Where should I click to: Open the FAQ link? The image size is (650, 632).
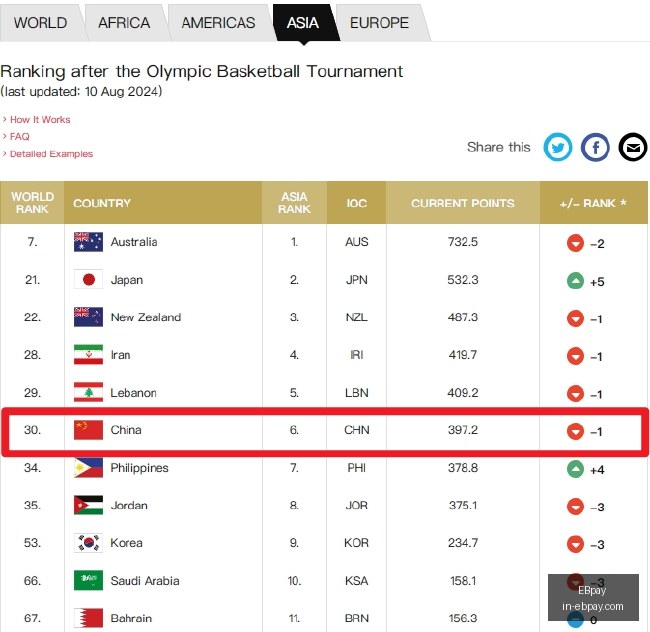(x=19, y=137)
